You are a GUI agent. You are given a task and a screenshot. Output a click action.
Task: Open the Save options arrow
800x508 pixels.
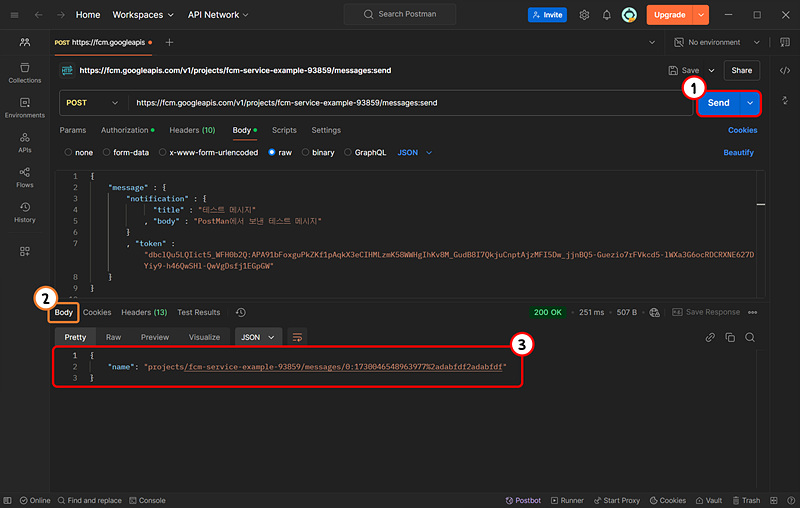tap(712, 70)
